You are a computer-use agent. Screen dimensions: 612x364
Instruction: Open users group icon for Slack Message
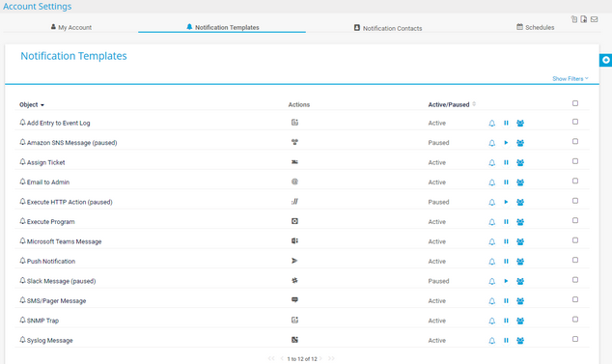(x=520, y=281)
